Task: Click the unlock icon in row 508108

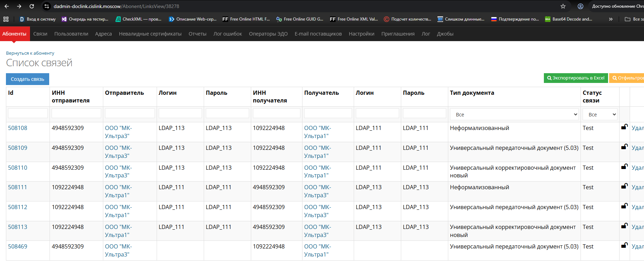Action: [x=624, y=127]
